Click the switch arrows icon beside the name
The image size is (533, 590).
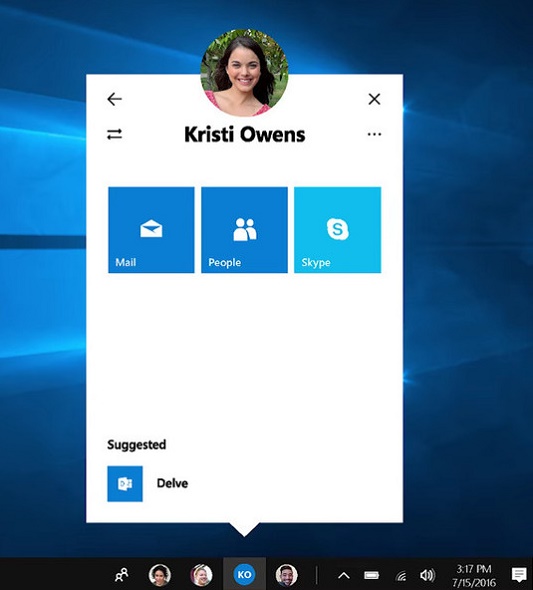coord(114,134)
